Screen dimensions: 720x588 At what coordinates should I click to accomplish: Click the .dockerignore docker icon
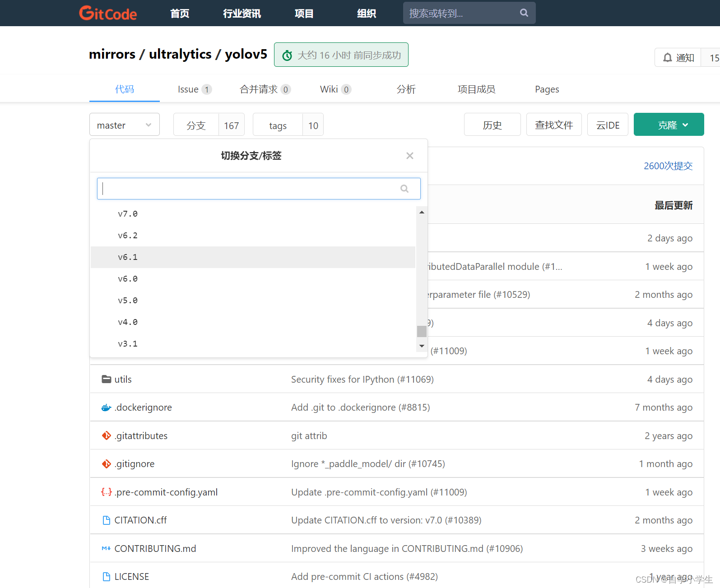(x=107, y=407)
